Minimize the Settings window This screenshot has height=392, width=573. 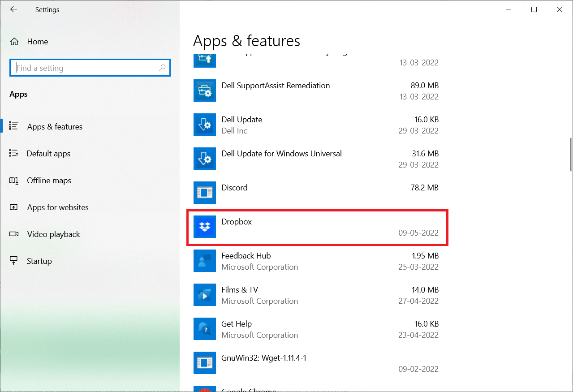pos(508,9)
